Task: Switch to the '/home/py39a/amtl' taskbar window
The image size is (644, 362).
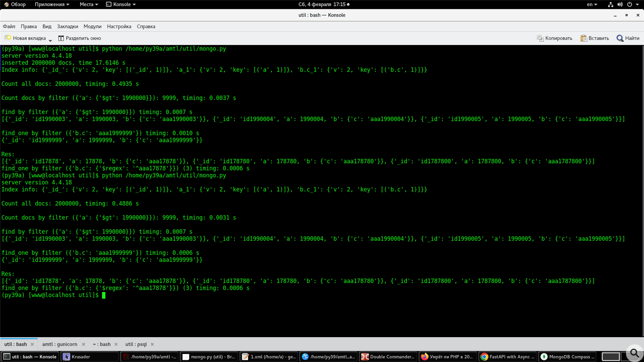Action: pyautogui.click(x=149, y=357)
